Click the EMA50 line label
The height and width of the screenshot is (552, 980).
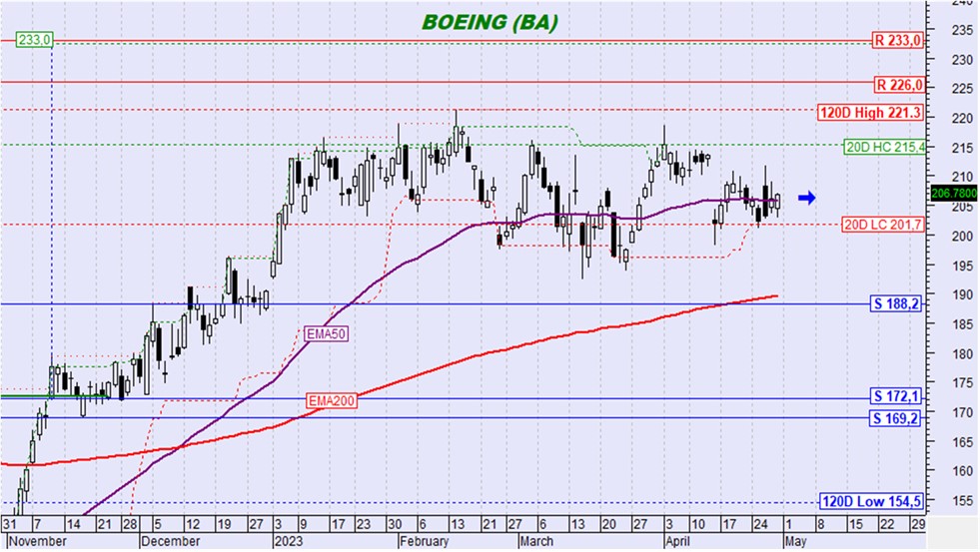click(x=326, y=334)
